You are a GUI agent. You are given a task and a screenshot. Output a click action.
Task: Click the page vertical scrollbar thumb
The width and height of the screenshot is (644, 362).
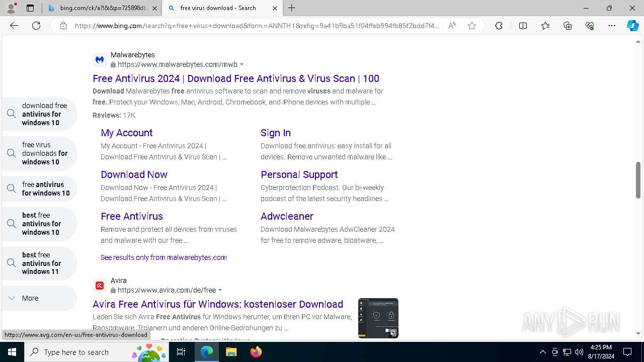point(638,180)
